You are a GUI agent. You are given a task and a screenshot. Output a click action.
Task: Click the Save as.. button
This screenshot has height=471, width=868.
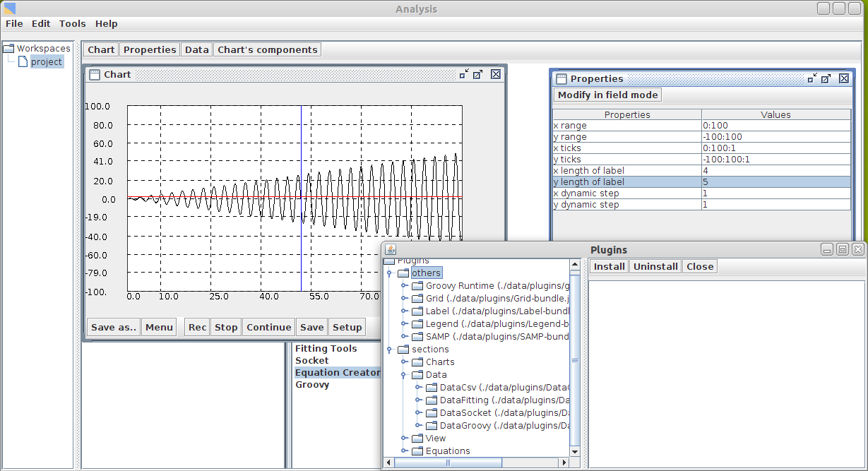tap(114, 327)
